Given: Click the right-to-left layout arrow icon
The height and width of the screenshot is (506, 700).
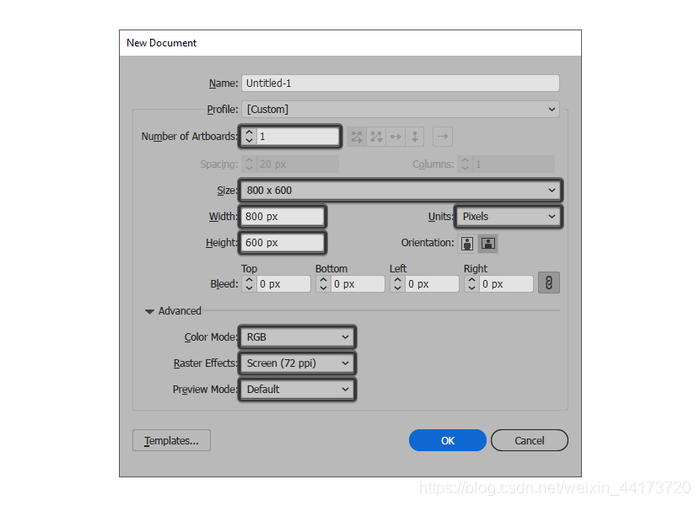Looking at the screenshot, I should coord(442,136).
